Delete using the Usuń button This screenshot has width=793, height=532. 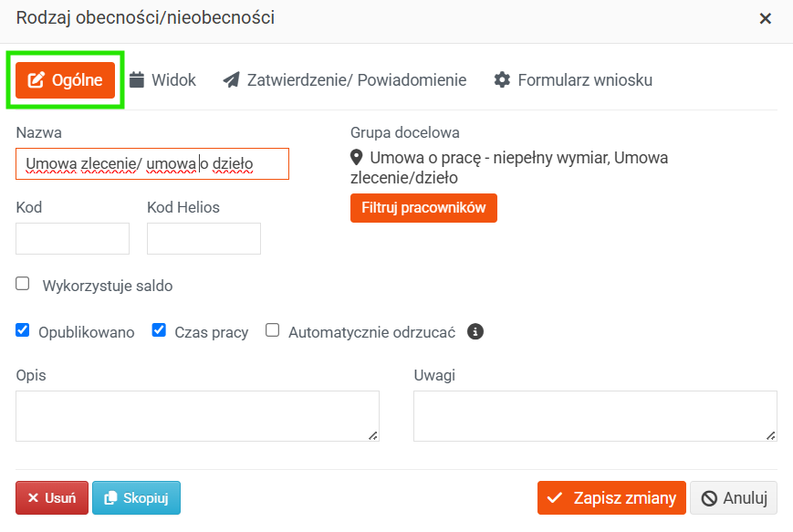[x=52, y=498]
